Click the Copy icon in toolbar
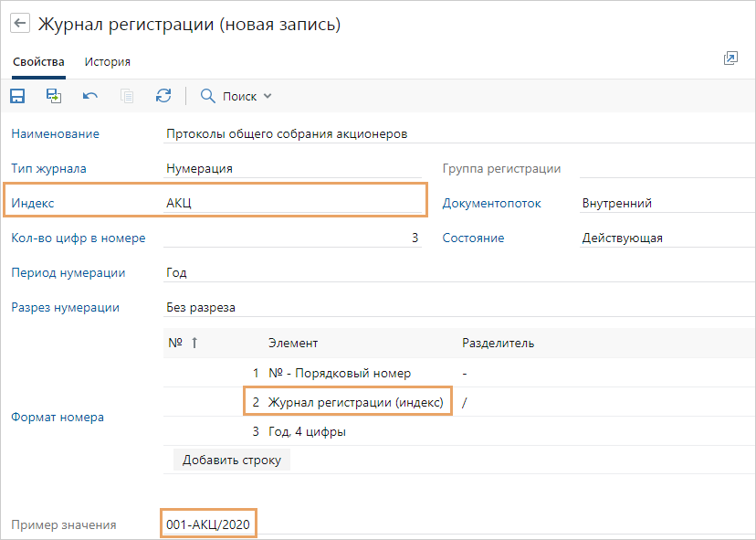This screenshot has height=540, width=756. coord(127,96)
